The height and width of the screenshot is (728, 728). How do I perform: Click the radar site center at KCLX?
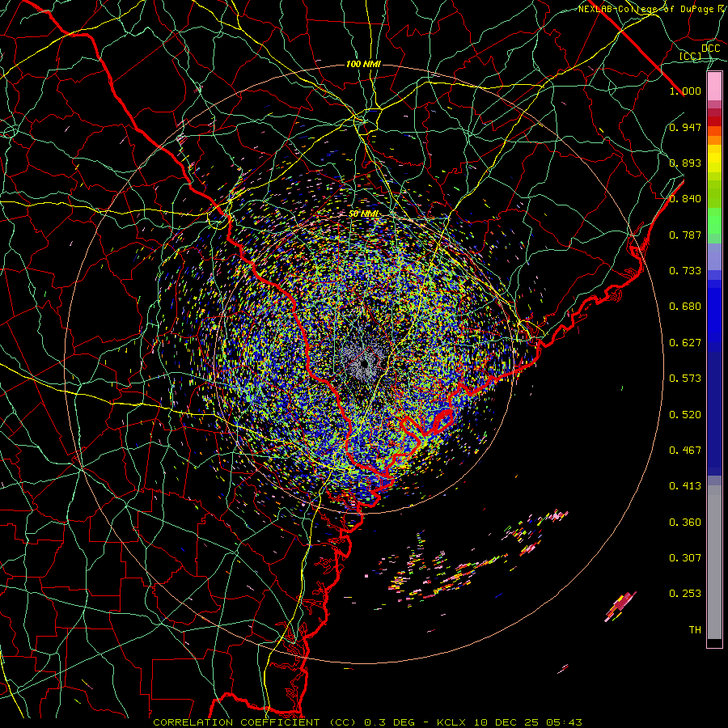[x=364, y=363]
